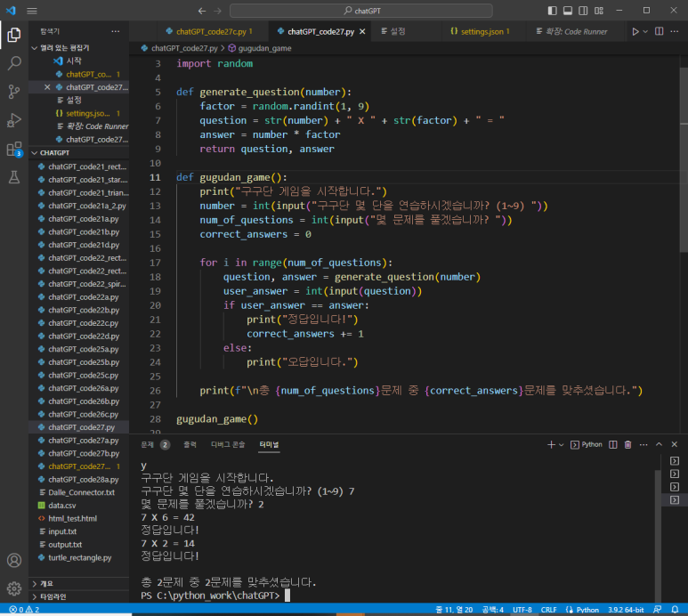This screenshot has height=616, width=688.
Task: Open the Customize Layout icon
Action: tap(599, 11)
